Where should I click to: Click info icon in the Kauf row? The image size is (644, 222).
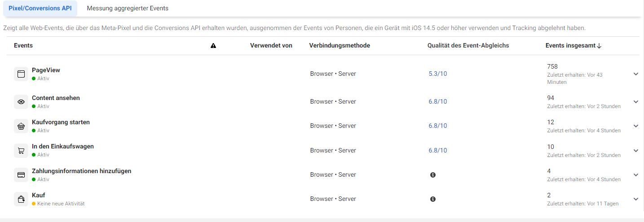click(x=433, y=199)
